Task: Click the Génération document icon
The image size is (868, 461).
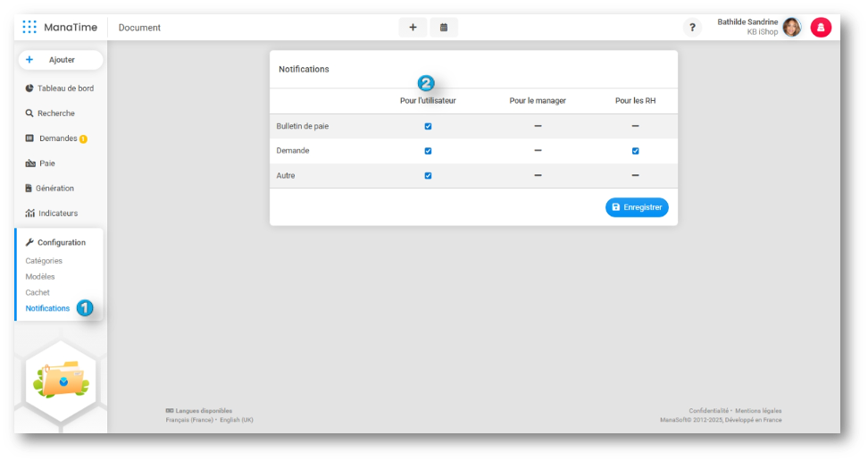Action: tap(29, 188)
